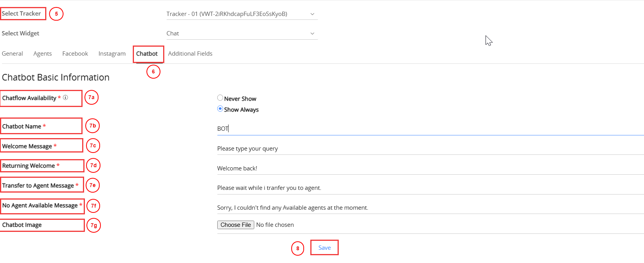Select the Show Always radio button
Image resolution: width=644 pixels, height=263 pixels.
click(x=220, y=109)
